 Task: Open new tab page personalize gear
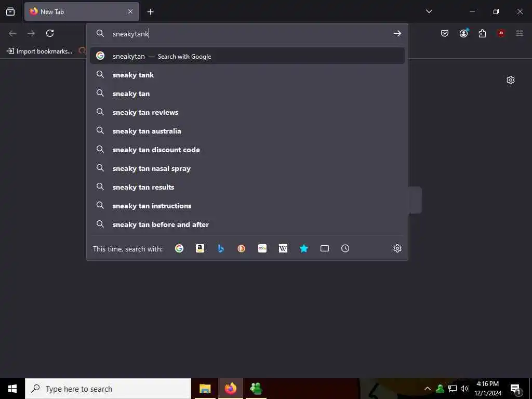(x=511, y=80)
